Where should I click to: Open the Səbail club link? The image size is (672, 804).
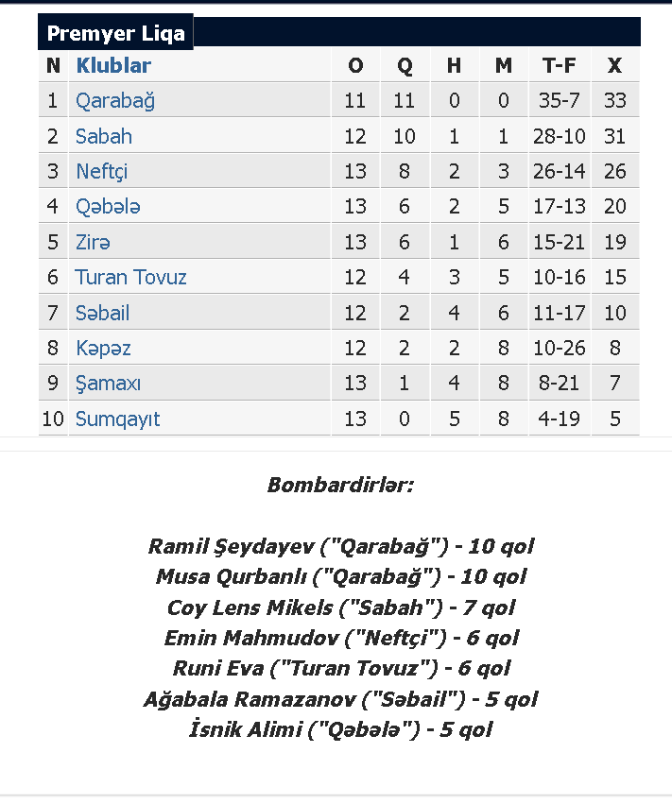[x=103, y=313]
